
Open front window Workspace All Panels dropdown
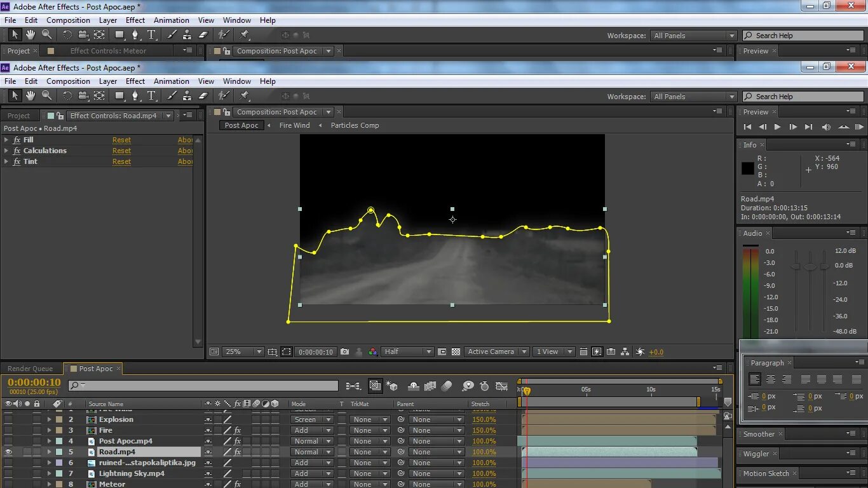(x=694, y=97)
